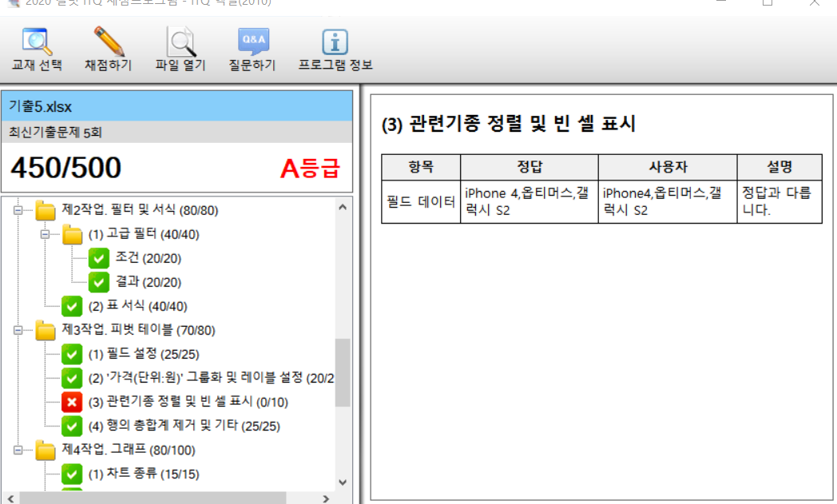837x504 pixels.
Task: Click the 채점하기 pencil icon
Action: click(x=109, y=42)
